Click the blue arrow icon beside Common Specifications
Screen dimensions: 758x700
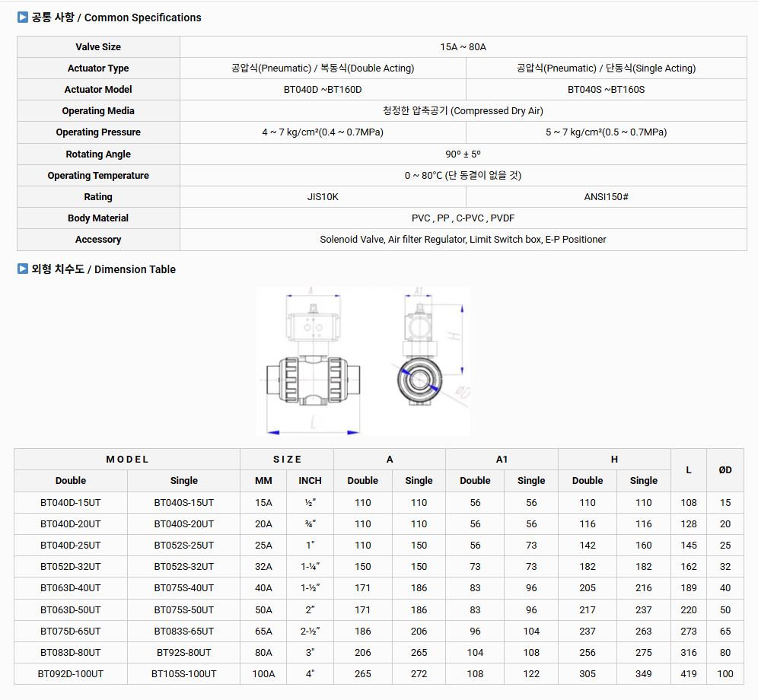23,17
